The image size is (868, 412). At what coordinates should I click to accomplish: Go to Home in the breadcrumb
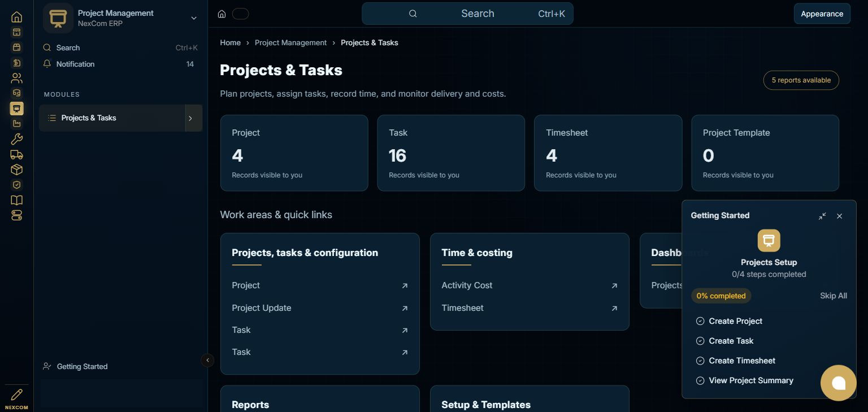[x=231, y=43]
